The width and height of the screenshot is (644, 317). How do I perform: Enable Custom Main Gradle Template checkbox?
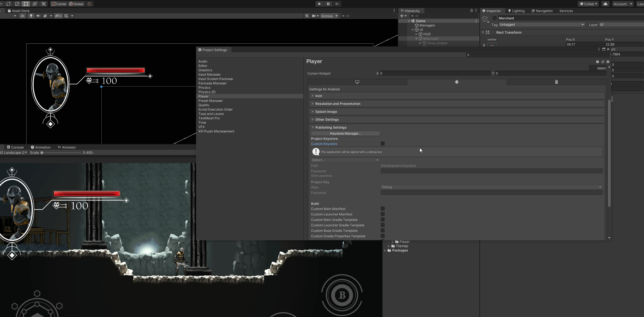coord(383,220)
